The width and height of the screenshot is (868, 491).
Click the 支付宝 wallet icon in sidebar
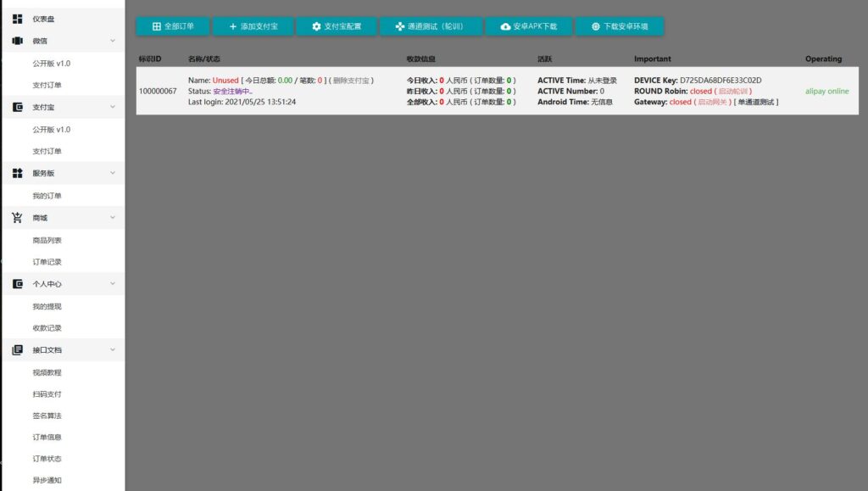(x=17, y=108)
